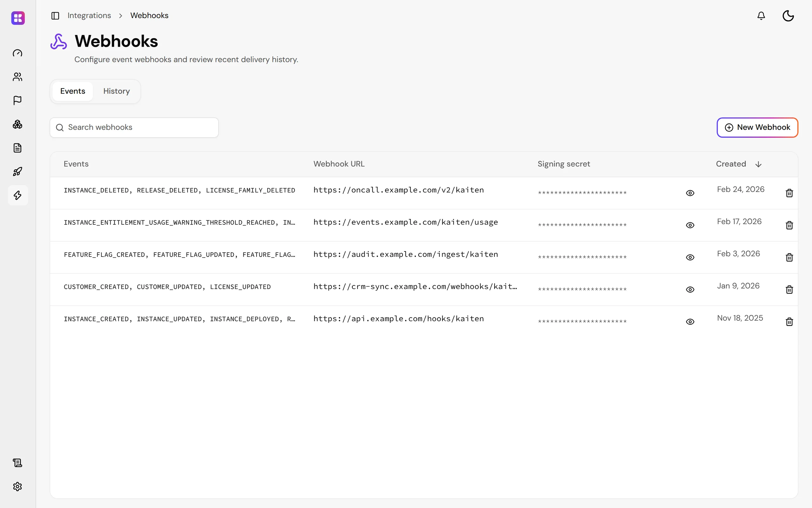812x508 pixels.
Task: Delete the audit.example.com webhook
Action: [x=789, y=257]
